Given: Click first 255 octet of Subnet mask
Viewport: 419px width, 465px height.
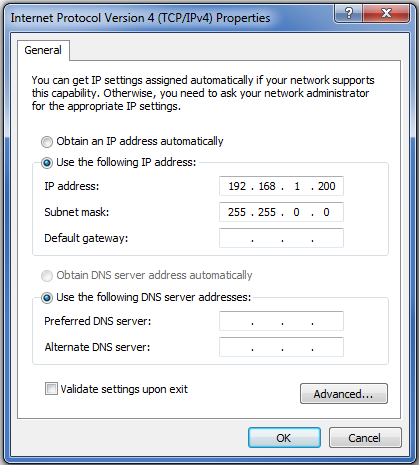Looking at the screenshot, I should tap(237, 212).
